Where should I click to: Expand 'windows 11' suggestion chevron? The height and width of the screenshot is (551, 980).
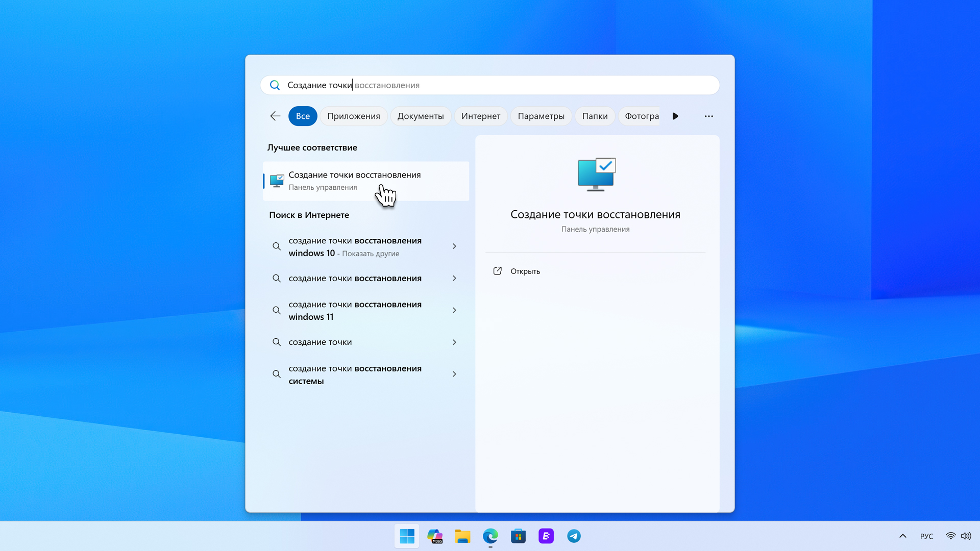coord(454,310)
